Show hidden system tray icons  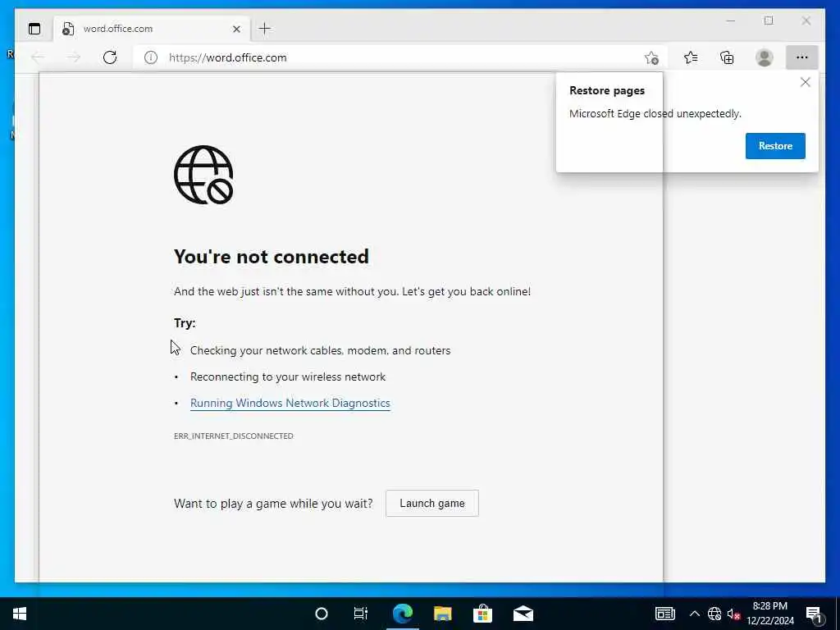click(x=694, y=614)
